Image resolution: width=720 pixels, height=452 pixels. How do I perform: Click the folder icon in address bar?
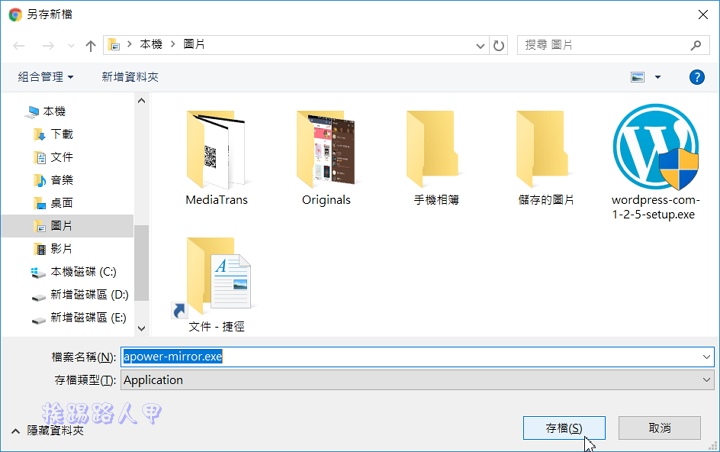114,45
